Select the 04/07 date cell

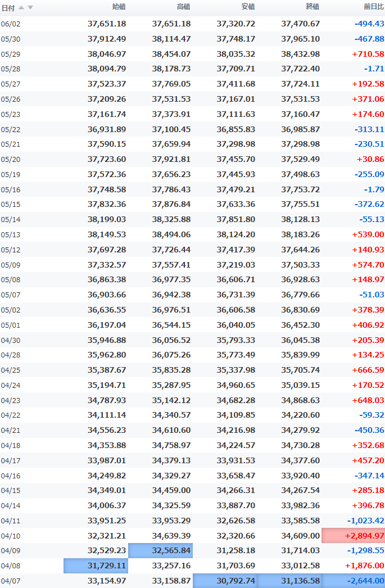point(11,581)
